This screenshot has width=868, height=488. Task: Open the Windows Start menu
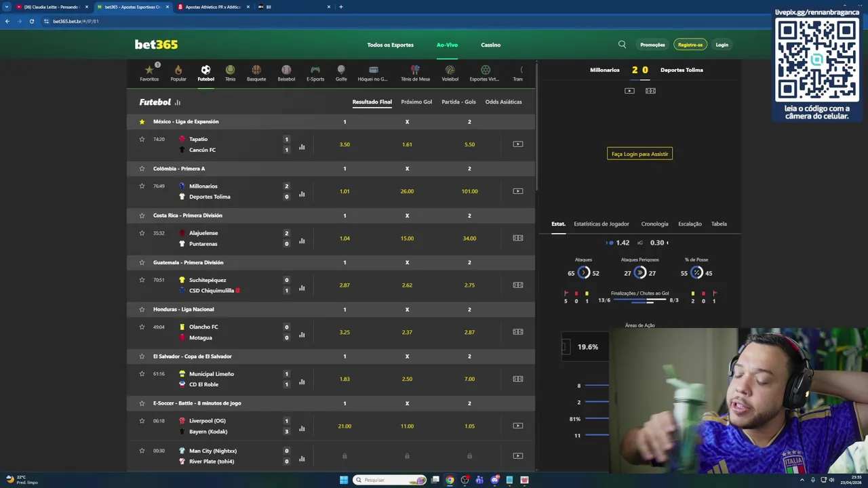(344, 480)
